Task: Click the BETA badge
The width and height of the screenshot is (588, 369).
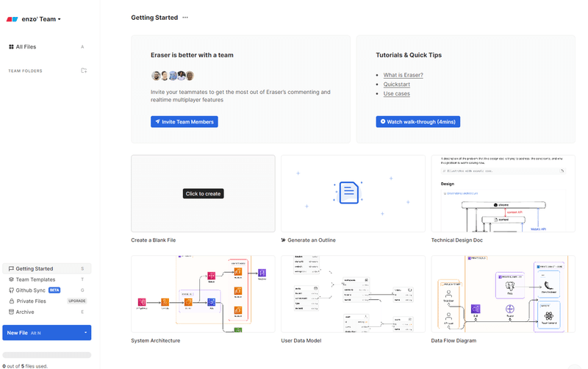Action: coord(54,290)
